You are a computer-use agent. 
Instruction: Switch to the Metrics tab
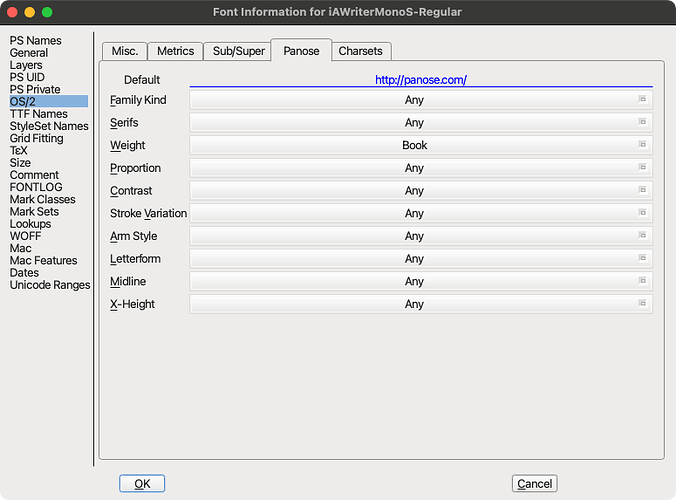pos(175,51)
